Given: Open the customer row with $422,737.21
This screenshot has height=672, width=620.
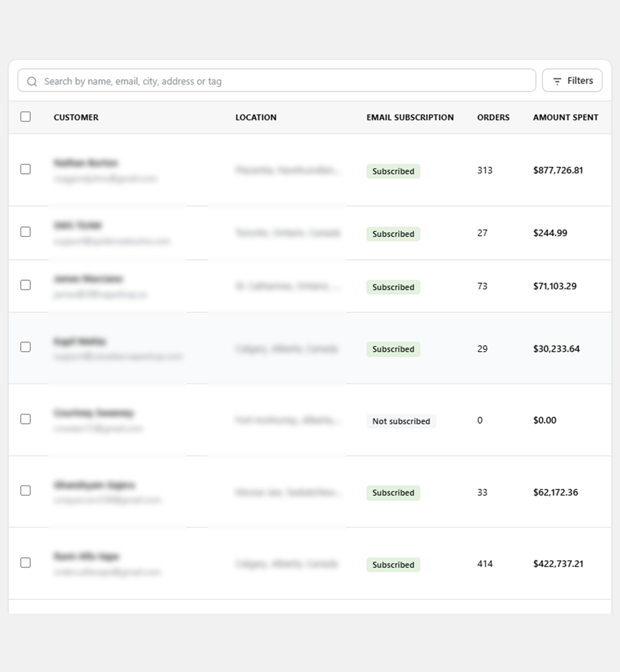Looking at the screenshot, I should point(310,564).
